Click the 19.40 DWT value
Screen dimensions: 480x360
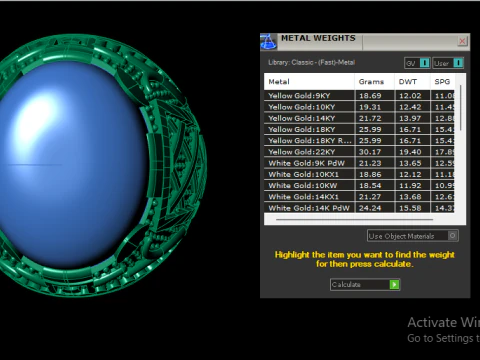pos(410,152)
